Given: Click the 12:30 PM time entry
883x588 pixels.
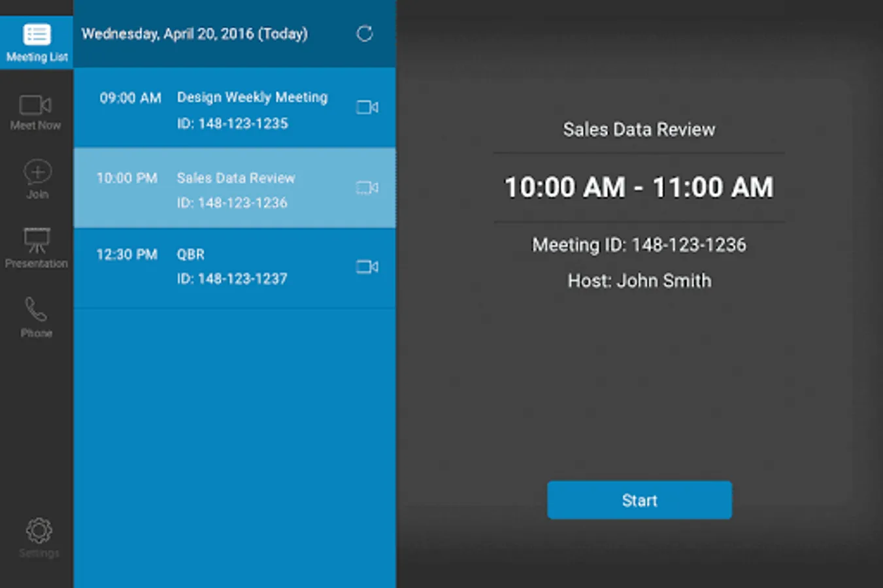Looking at the screenshot, I should 127,254.
